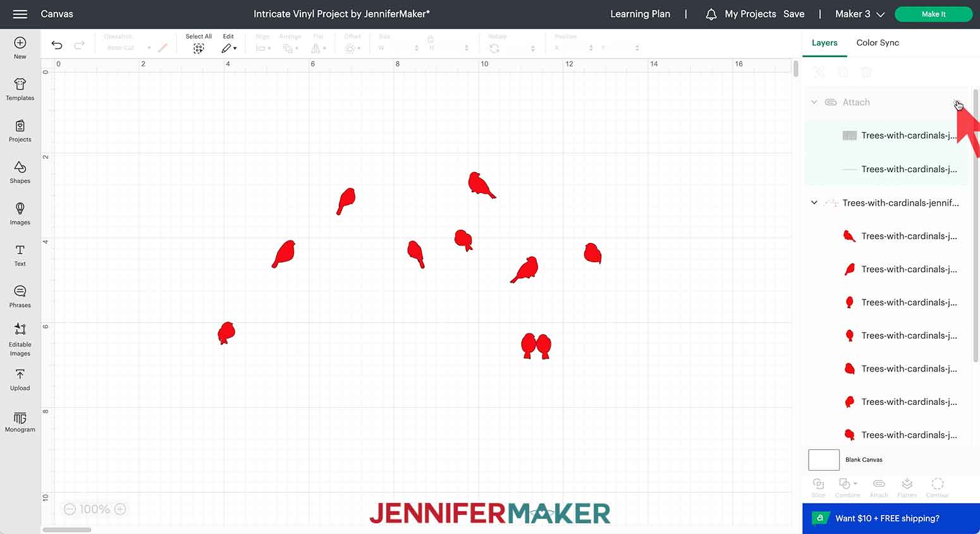Open the Combine dropdown
Screen dimensions: 980x534
click(x=847, y=487)
